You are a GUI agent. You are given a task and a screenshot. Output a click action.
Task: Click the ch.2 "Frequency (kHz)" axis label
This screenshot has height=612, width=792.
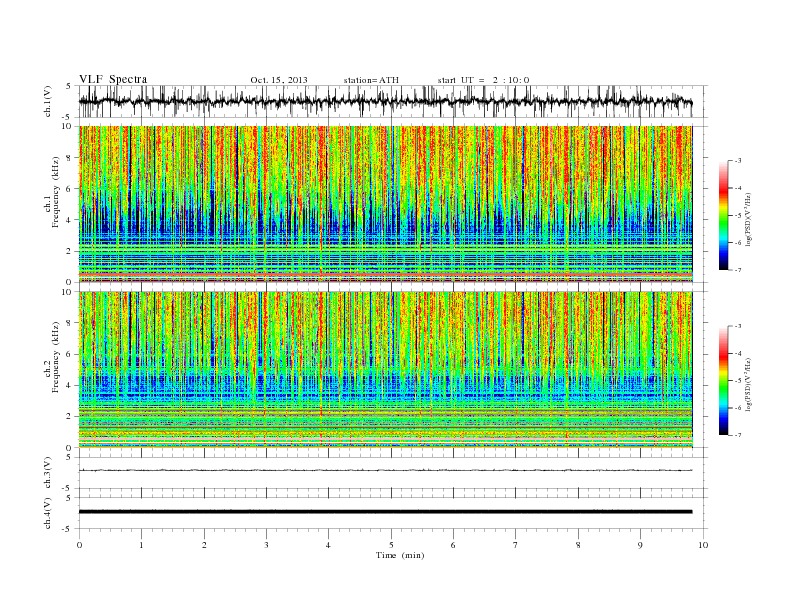click(x=56, y=357)
